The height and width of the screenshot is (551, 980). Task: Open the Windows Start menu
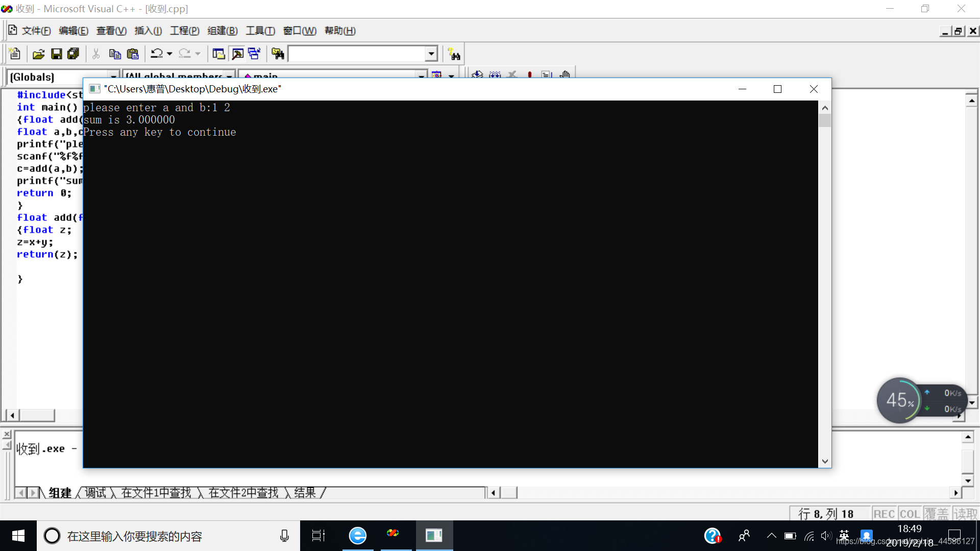click(18, 536)
